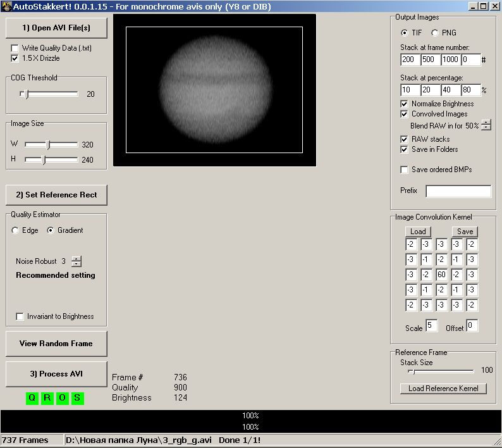Click the green R status indicator
502x448 pixels.
click(47, 398)
